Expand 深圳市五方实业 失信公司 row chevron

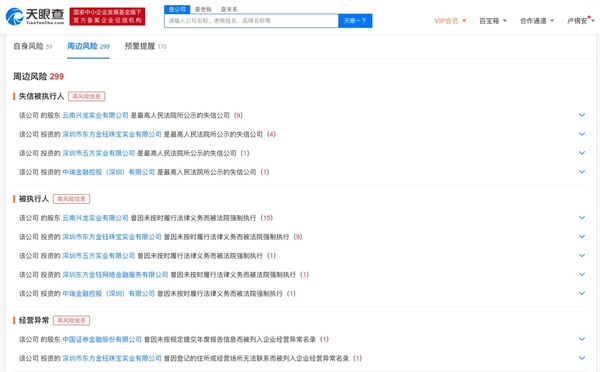pyautogui.click(x=582, y=153)
